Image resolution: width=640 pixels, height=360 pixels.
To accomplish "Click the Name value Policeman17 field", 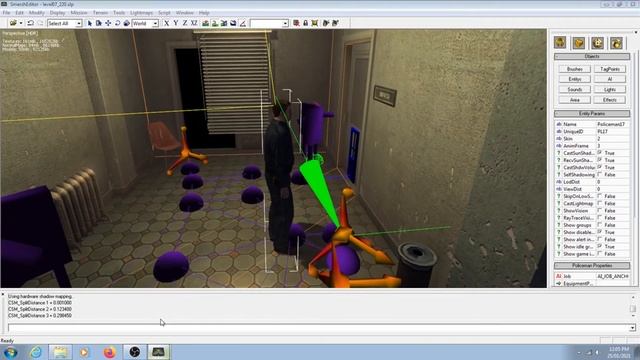I will point(612,124).
